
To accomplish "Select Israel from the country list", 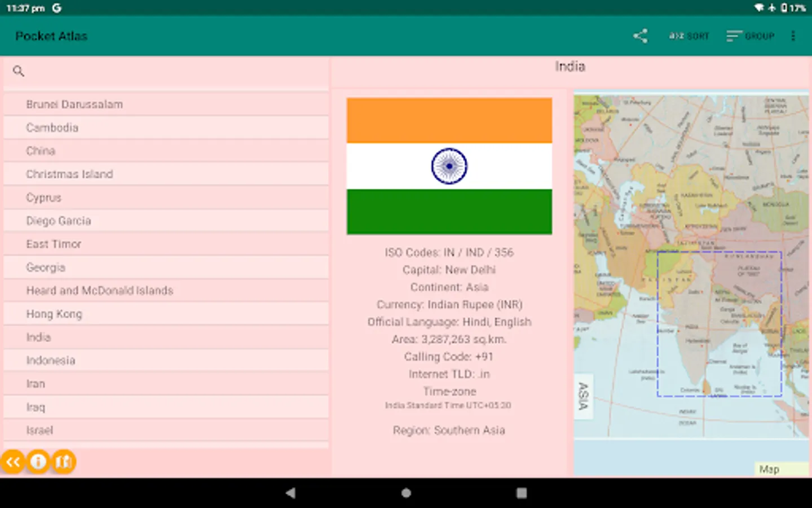I will (x=166, y=430).
